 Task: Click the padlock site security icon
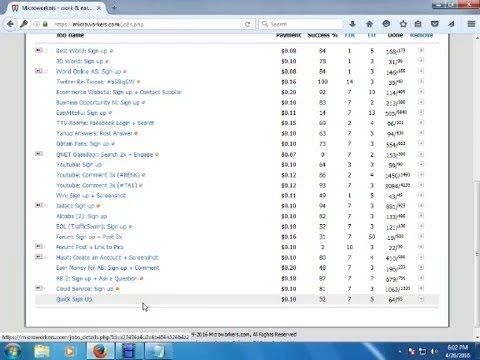[x=45, y=24]
